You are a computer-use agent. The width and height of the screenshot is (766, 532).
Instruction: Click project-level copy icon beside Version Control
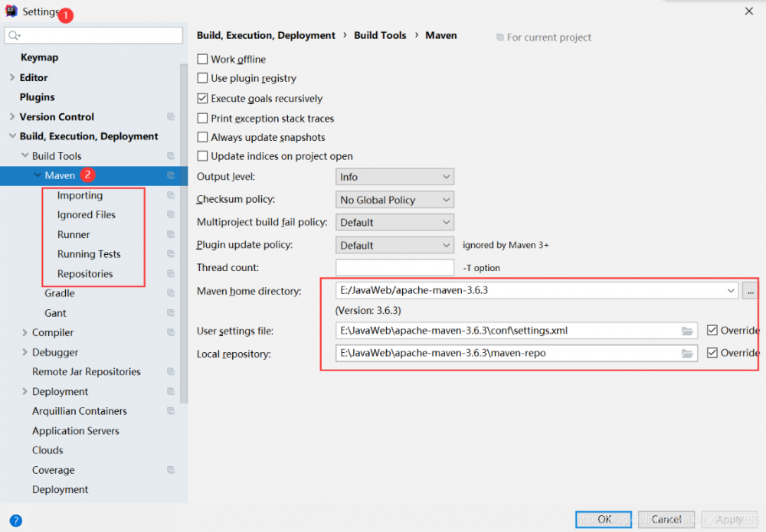point(171,117)
